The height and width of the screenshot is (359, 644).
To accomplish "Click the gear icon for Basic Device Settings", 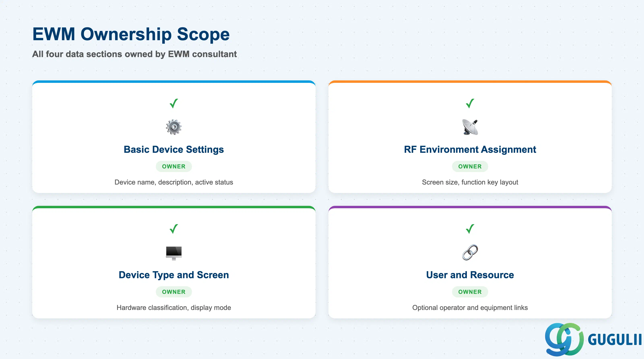I will 174,127.
